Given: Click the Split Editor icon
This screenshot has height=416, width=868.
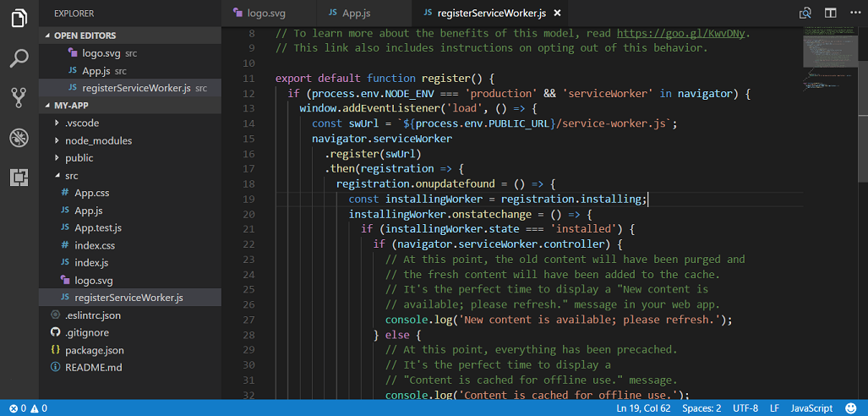Looking at the screenshot, I should pos(830,14).
